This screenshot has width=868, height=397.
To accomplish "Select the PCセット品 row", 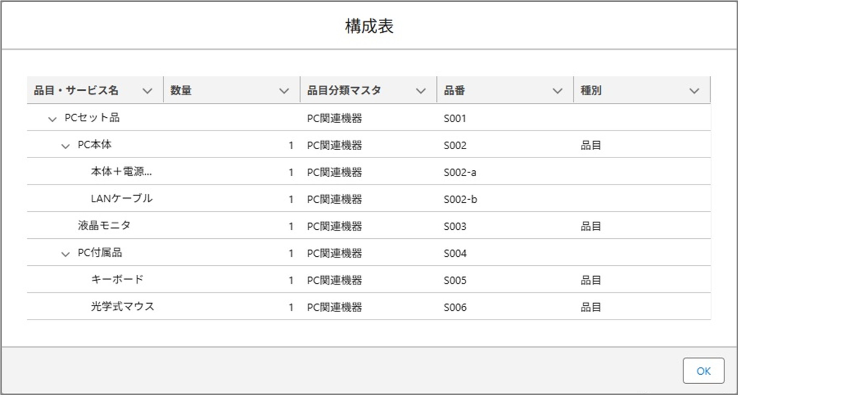I will (92, 119).
